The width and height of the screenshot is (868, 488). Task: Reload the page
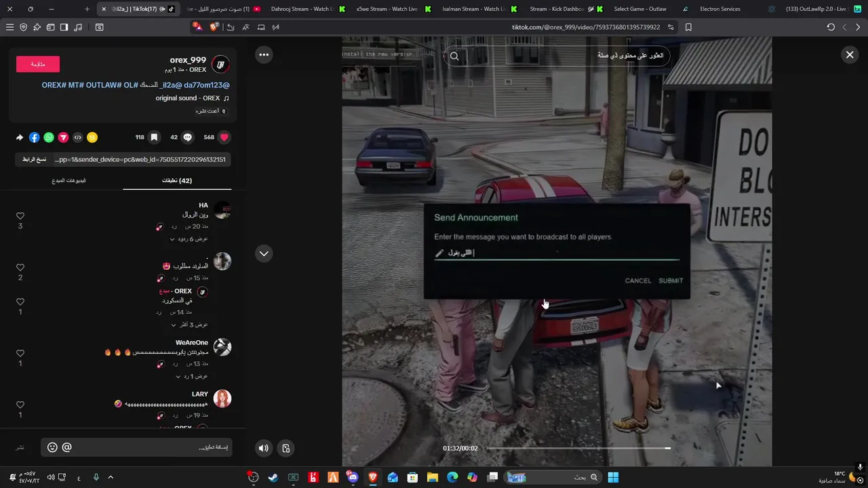[831, 27]
